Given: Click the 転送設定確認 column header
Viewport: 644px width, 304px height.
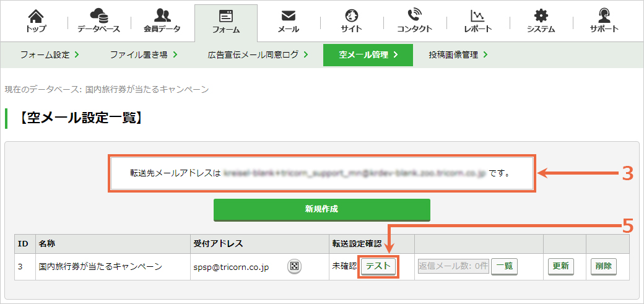Looking at the screenshot, I should [x=372, y=244].
